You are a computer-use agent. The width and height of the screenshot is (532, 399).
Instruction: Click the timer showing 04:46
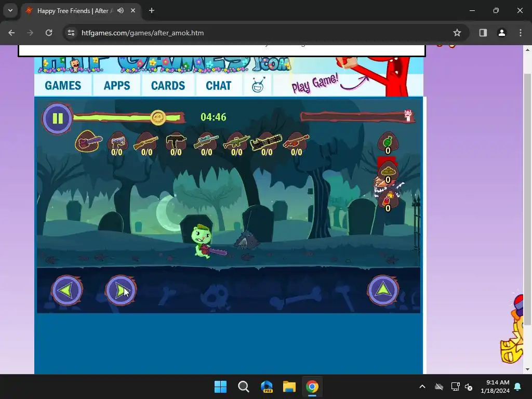(x=214, y=117)
